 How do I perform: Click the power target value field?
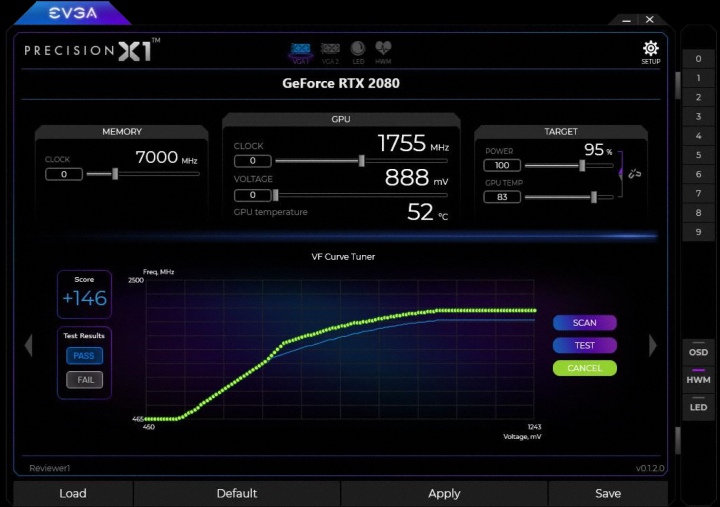502,165
